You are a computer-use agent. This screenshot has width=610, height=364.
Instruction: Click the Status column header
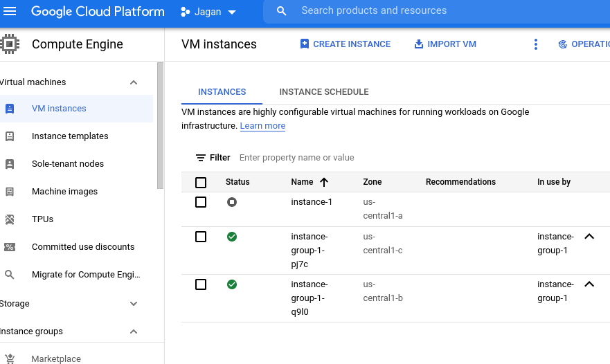tap(237, 182)
